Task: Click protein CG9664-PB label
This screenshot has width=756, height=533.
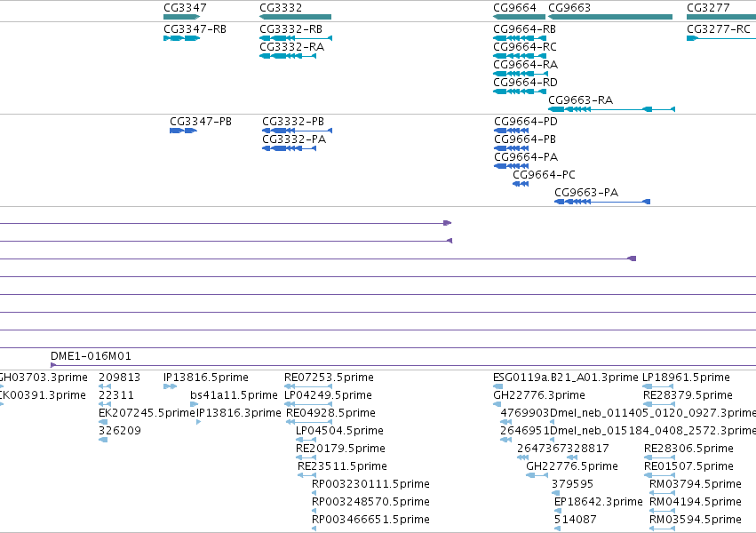Action: [x=525, y=139]
